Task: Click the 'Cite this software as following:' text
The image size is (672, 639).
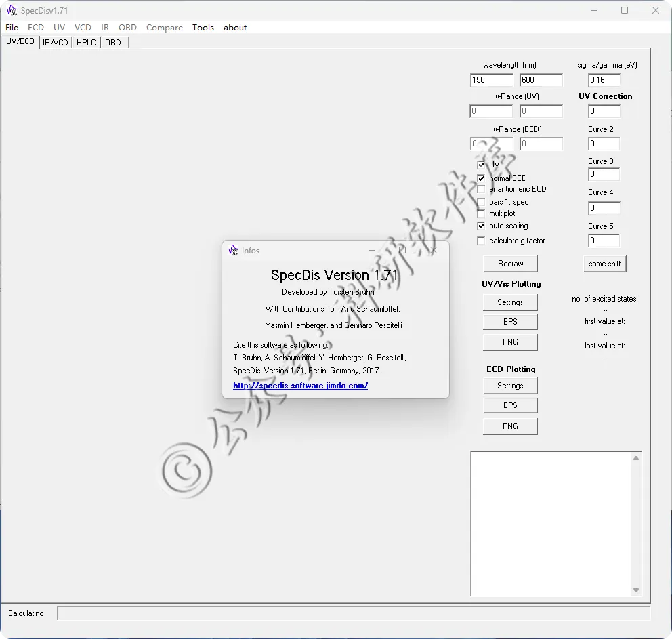Action: pos(280,345)
